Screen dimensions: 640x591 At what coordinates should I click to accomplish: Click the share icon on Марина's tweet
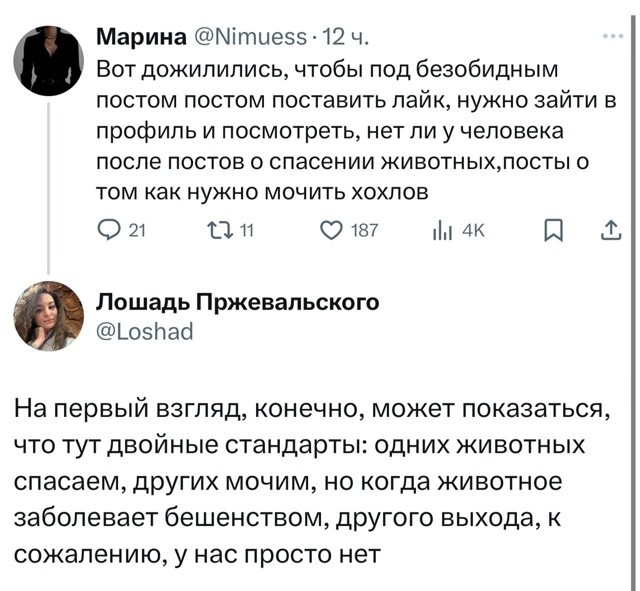coord(611,231)
